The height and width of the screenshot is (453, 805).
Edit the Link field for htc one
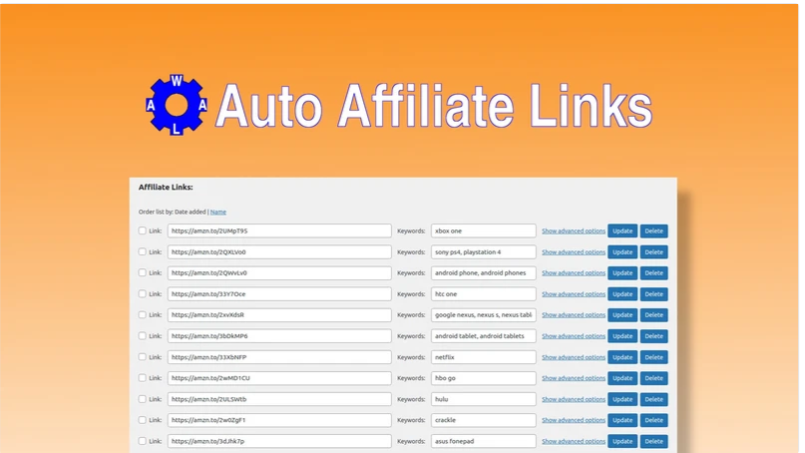279,294
